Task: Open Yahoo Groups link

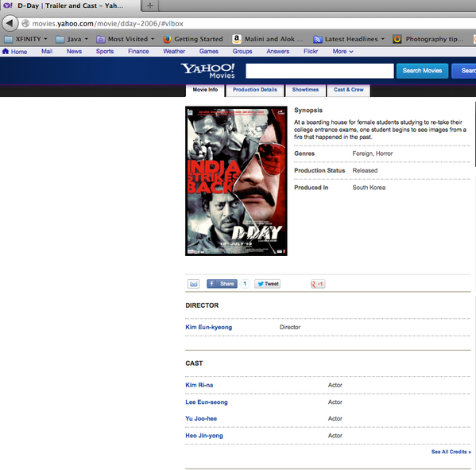Action: (x=242, y=52)
